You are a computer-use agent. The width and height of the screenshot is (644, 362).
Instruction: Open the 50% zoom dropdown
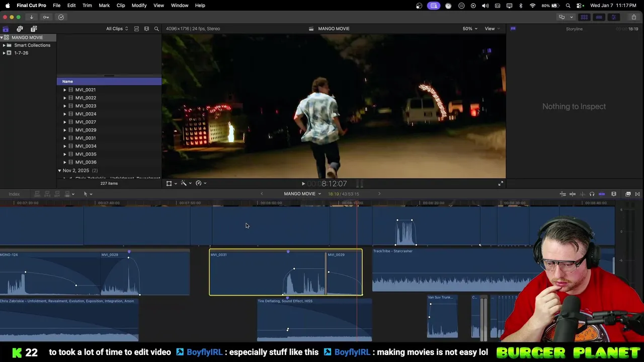coord(470,29)
